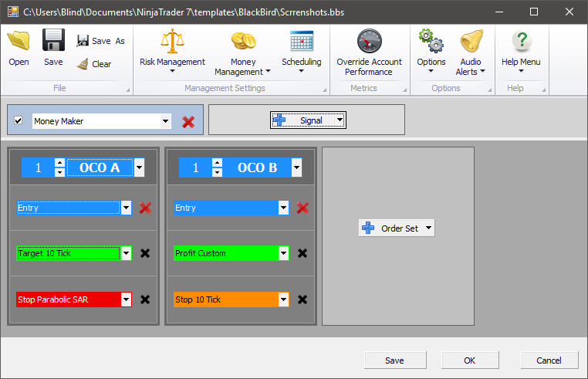This screenshot has width=588, height=379.
Task: Click OCO B quantity field
Action: pos(196,168)
